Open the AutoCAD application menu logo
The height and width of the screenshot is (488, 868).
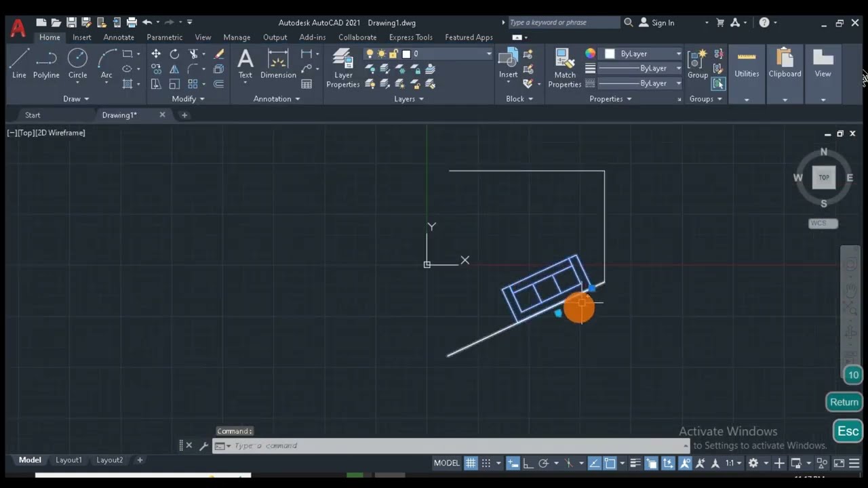pos(18,28)
